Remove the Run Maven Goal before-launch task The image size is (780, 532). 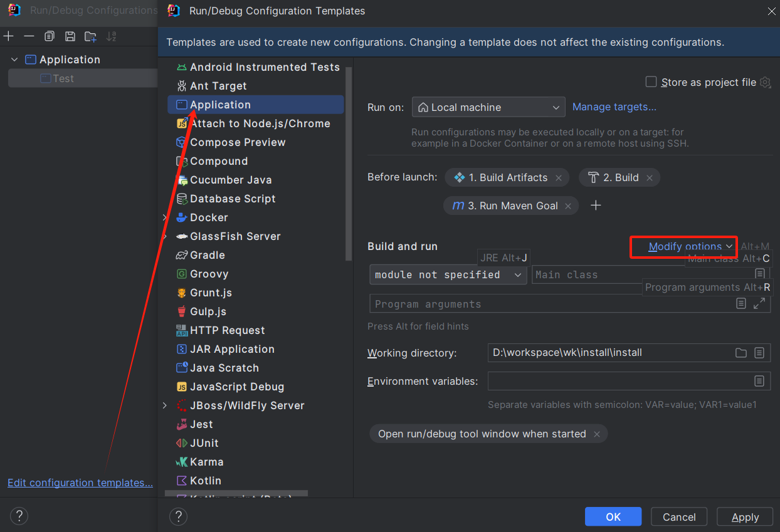[568, 206]
